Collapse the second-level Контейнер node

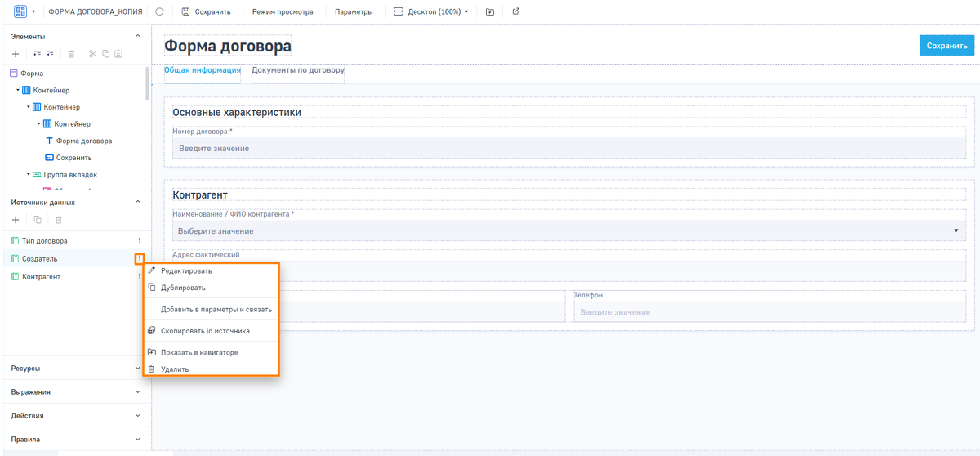point(29,107)
